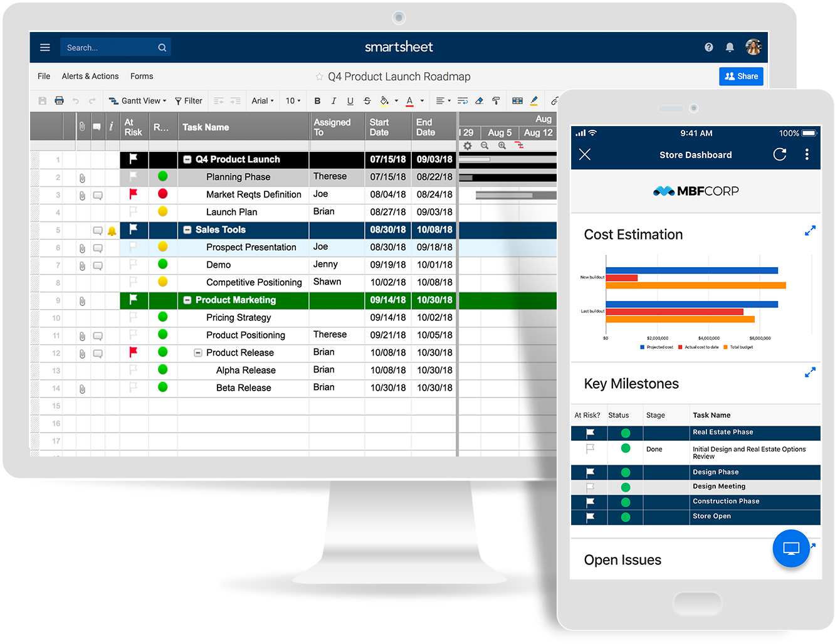The height and width of the screenshot is (644, 835).
Task: Click the Print icon in toolbar
Action: [x=59, y=101]
